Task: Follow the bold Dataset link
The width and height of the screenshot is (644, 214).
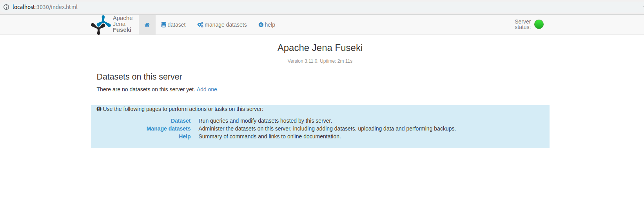Action: [181, 121]
